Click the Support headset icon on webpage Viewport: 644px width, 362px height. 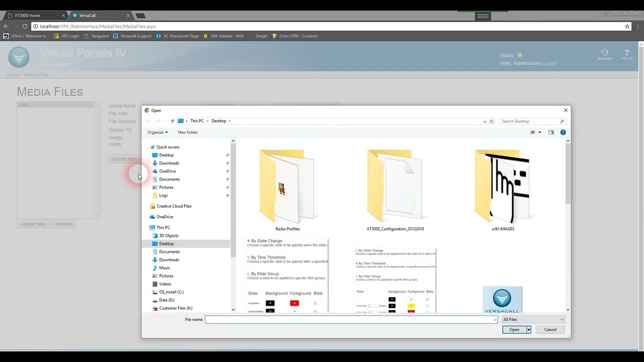point(605,54)
